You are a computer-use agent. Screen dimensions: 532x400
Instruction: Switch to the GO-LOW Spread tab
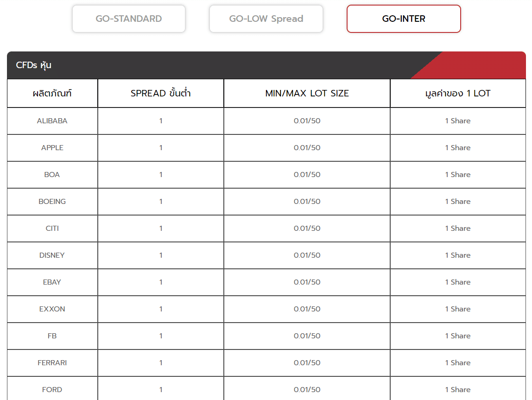(266, 19)
